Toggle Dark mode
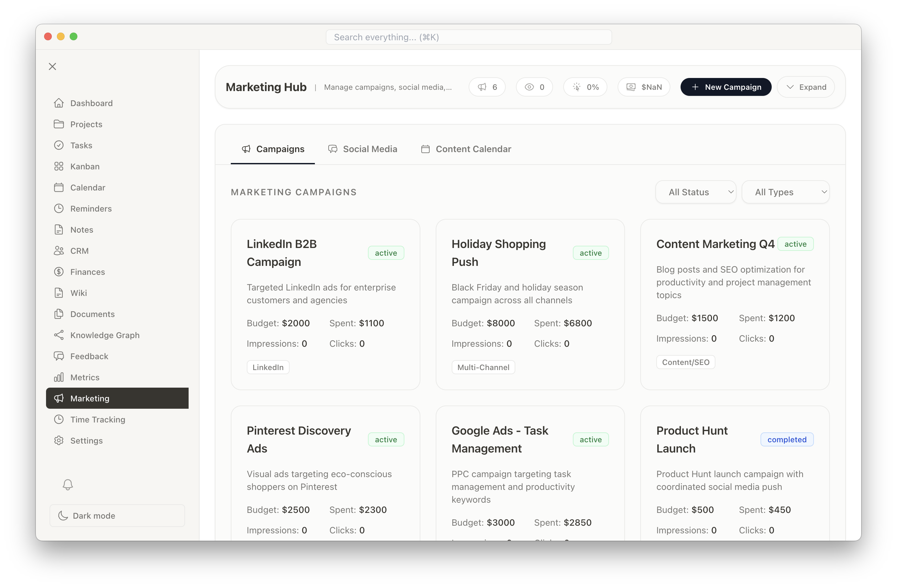The height and width of the screenshot is (588, 897). (117, 515)
